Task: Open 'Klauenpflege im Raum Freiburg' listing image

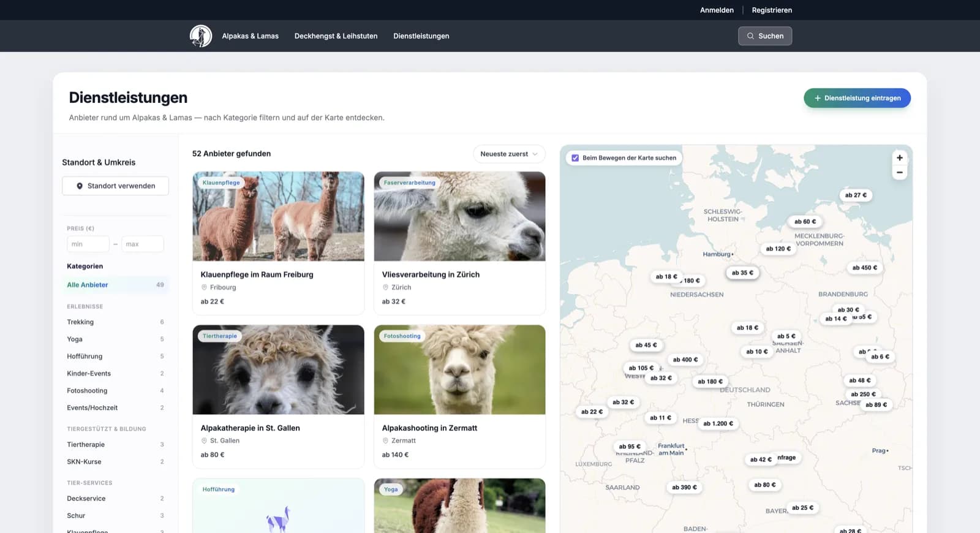Action: coord(278,216)
